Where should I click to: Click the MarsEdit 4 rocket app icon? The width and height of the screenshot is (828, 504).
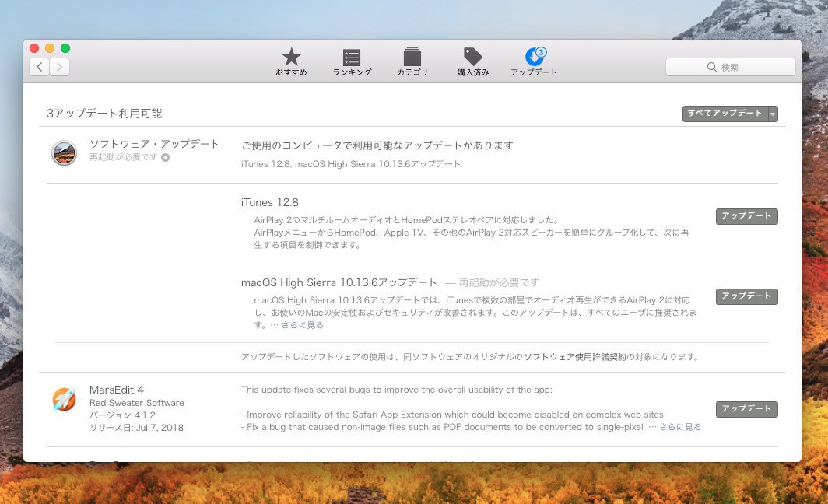pyautogui.click(x=64, y=400)
